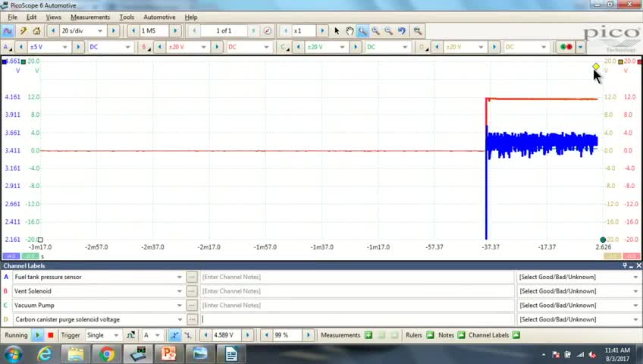Open ellipsis button for Carbon canister row

tap(192, 319)
